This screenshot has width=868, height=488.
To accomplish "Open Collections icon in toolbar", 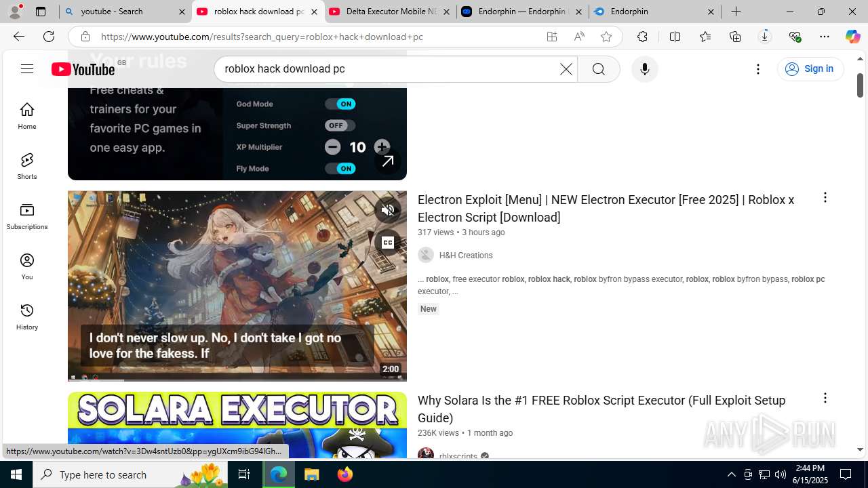I will pos(735,37).
